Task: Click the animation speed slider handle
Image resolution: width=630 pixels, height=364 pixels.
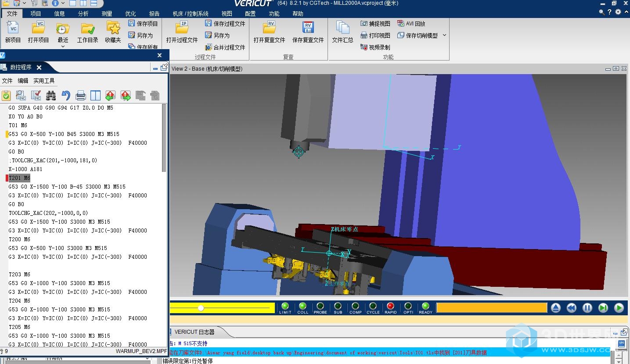Action: point(201,308)
